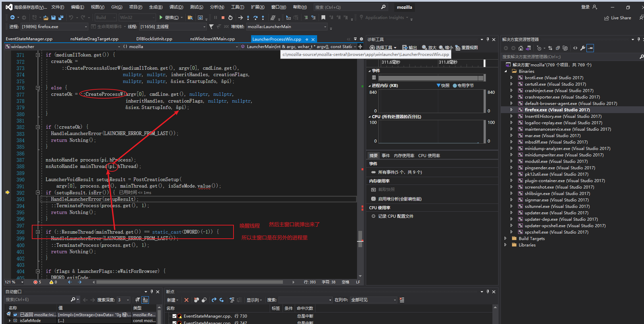Viewport: 644px width, 324px height.
Task: Open the process dropdown showing firefox.exe
Action: (86, 27)
